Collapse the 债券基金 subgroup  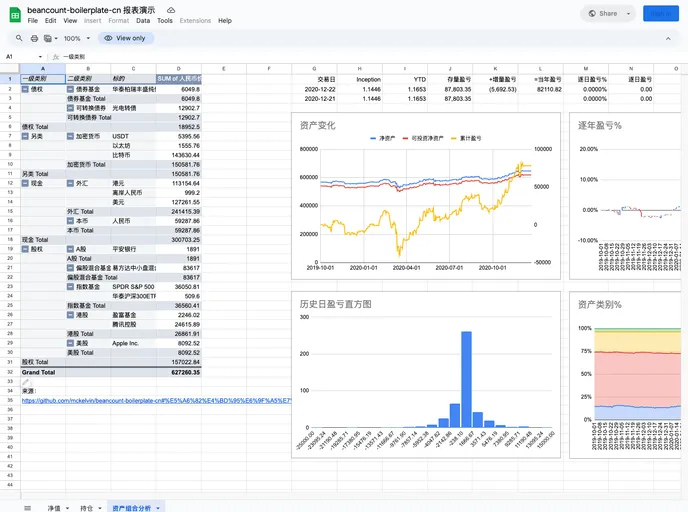(x=70, y=89)
